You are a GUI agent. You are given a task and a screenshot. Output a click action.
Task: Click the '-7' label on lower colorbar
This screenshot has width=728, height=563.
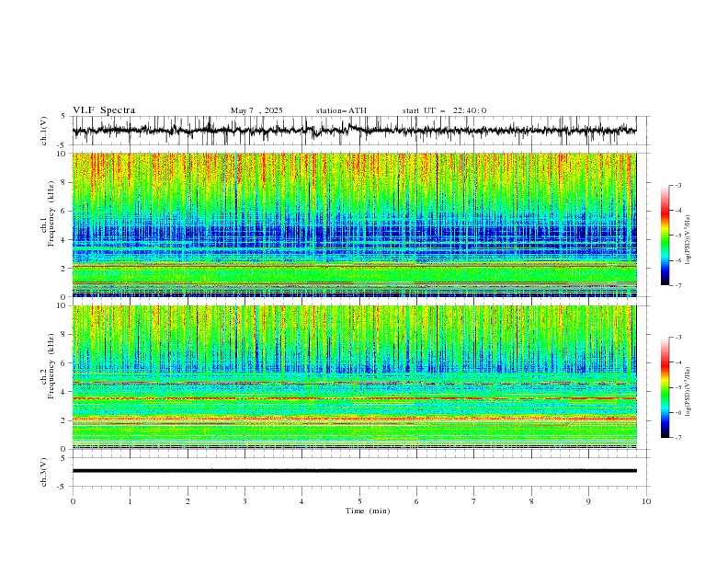[678, 438]
